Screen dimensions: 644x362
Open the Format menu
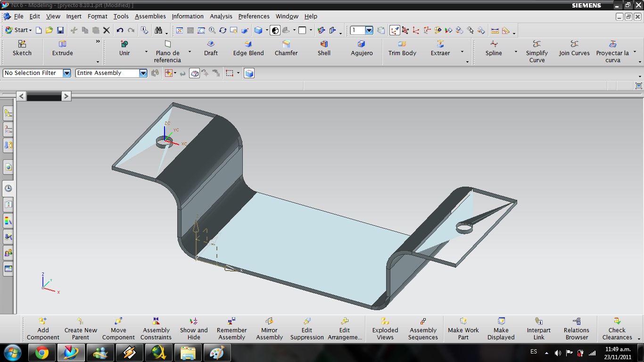pos(98,16)
